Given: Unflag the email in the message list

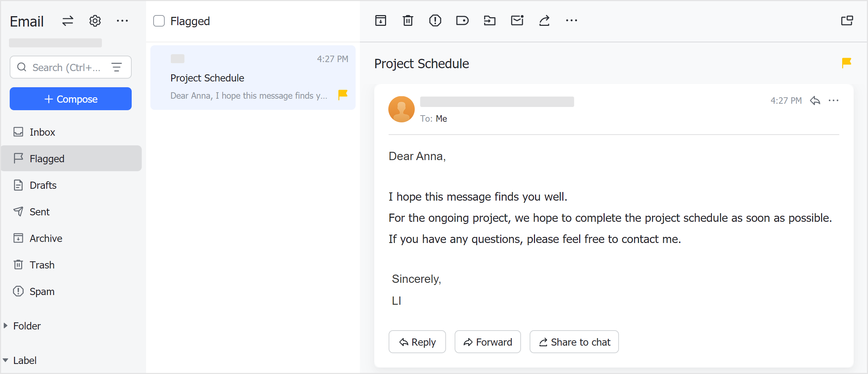Looking at the screenshot, I should [342, 95].
